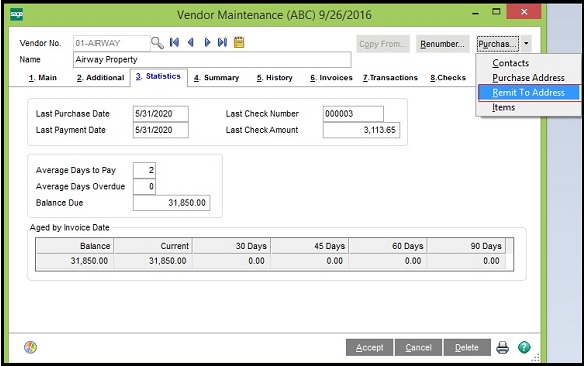Screen dimensions: 584x366
Task: Click the 31,850.00 cell under Current
Action: [x=153, y=261]
